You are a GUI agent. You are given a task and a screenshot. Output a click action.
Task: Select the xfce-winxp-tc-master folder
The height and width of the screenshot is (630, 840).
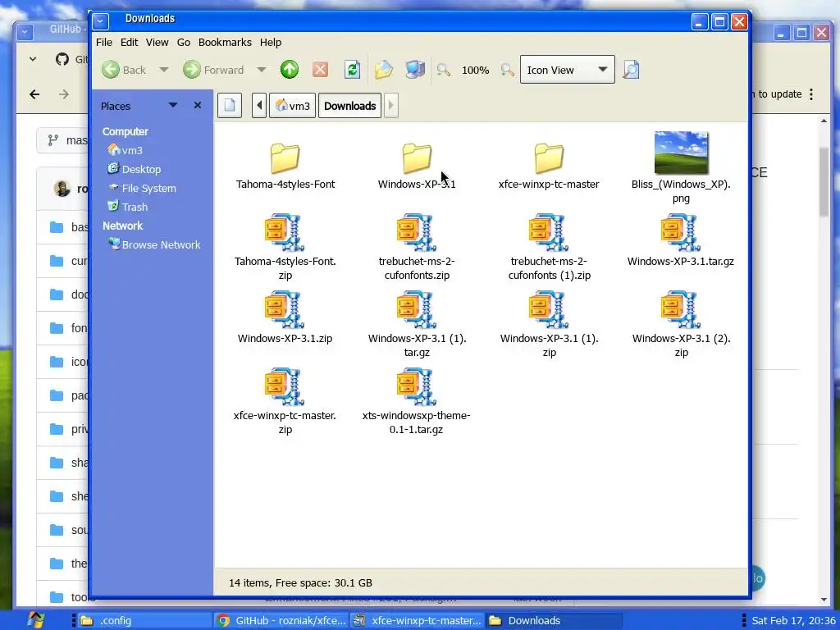pos(549,166)
